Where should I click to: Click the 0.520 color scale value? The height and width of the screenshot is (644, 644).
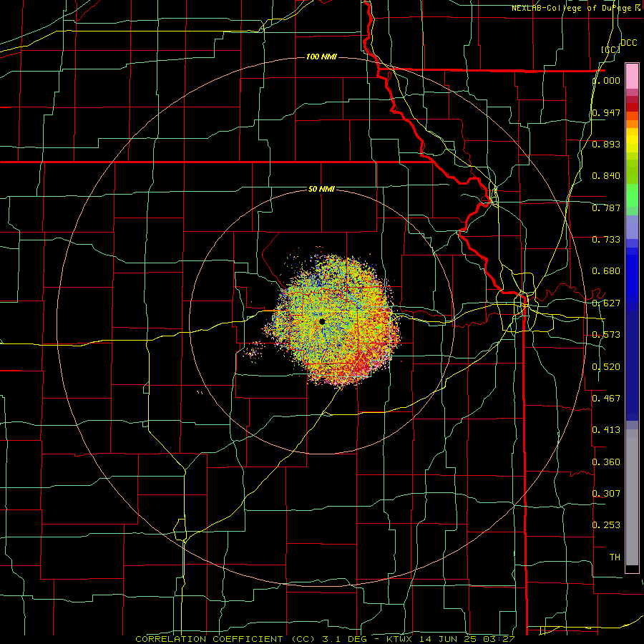(x=606, y=367)
